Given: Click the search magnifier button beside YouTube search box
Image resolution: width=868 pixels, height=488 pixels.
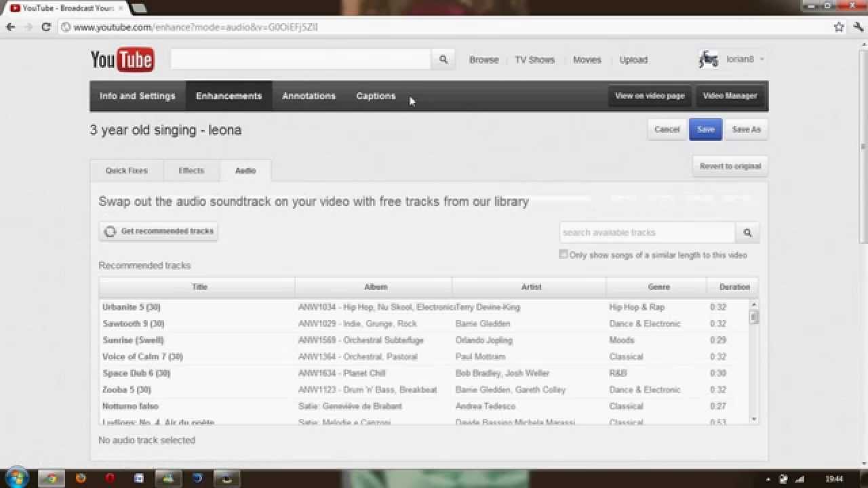Looking at the screenshot, I should (x=443, y=60).
